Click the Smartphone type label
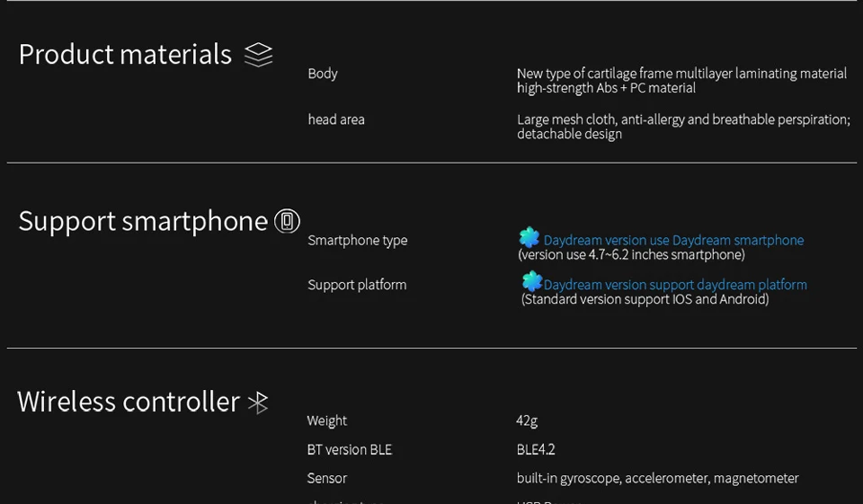 tap(358, 241)
